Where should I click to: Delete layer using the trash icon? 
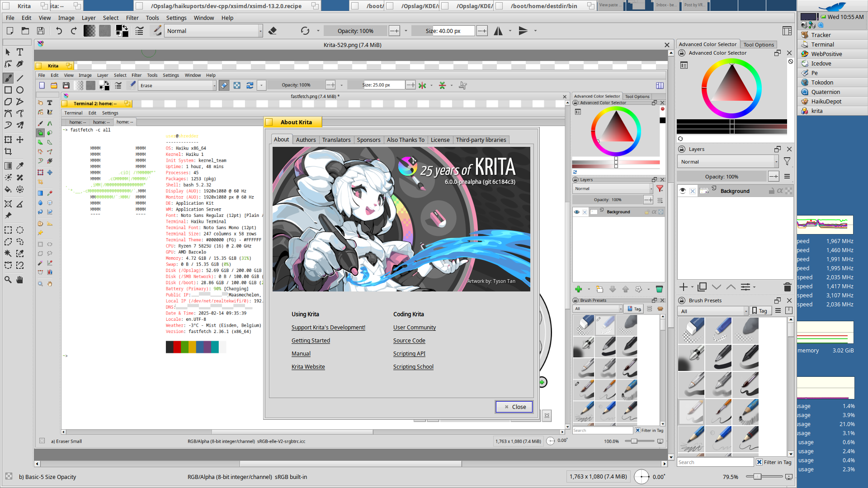coord(787,287)
